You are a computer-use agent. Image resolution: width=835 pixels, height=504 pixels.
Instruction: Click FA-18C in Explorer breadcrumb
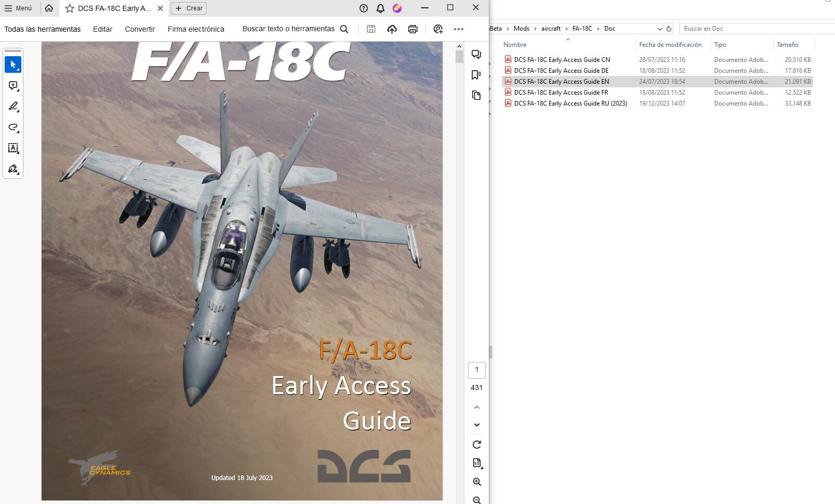click(x=583, y=29)
